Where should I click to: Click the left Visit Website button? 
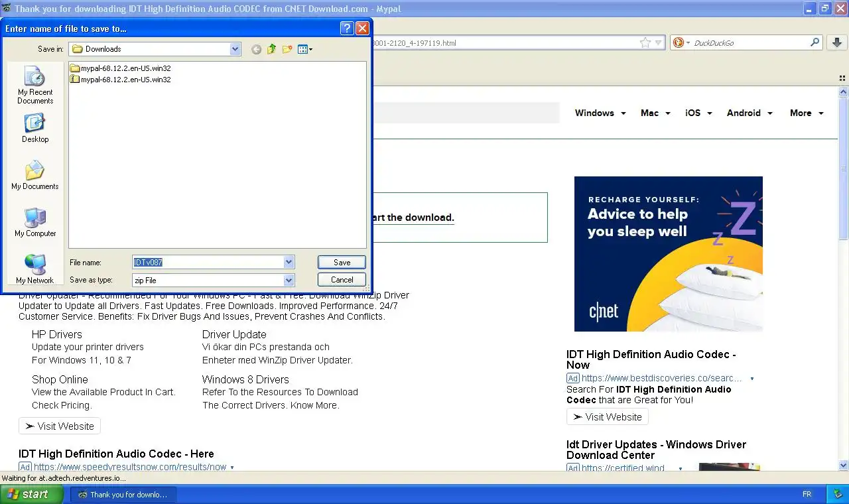tap(60, 426)
